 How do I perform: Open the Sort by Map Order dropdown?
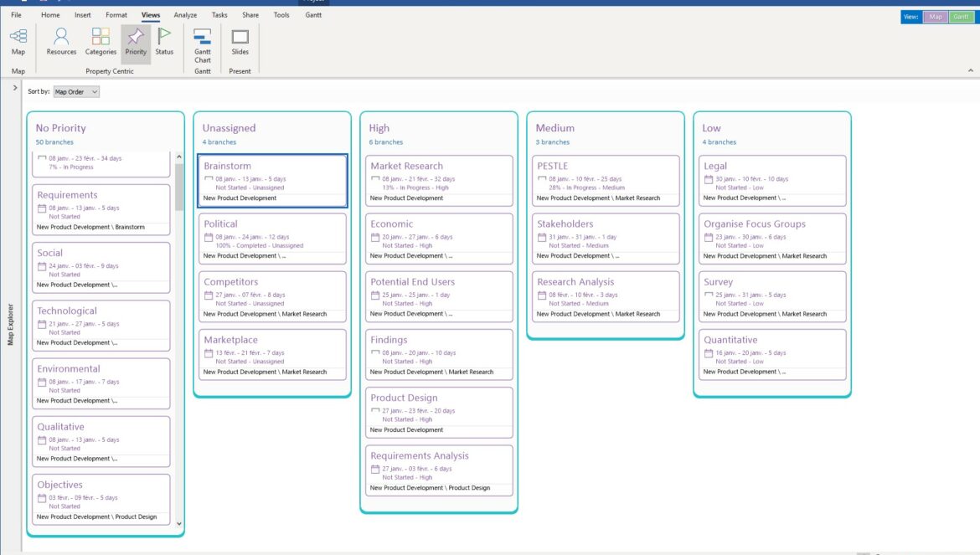click(x=76, y=91)
